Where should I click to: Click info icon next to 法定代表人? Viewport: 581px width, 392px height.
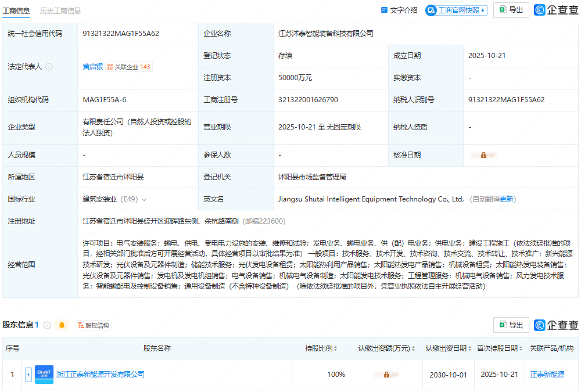[49, 67]
